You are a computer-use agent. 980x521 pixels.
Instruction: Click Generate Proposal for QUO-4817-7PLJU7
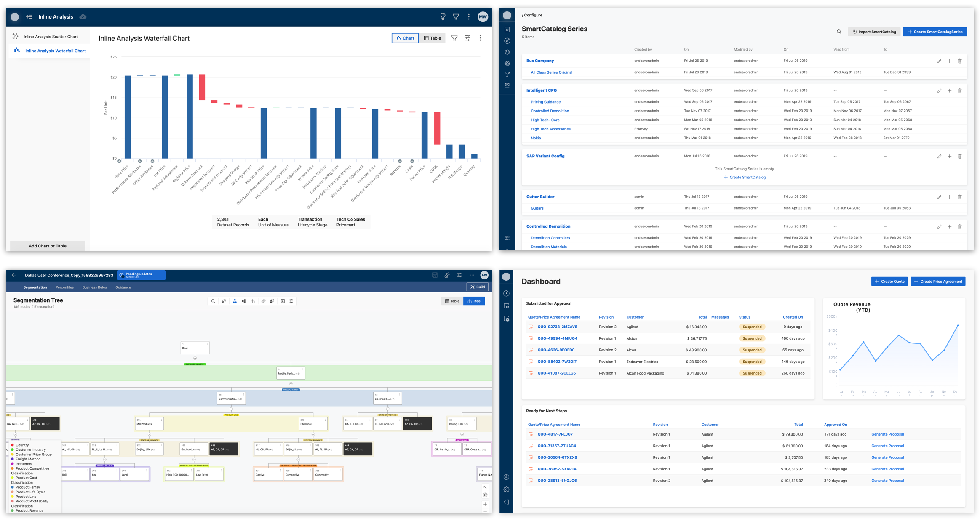887,434
